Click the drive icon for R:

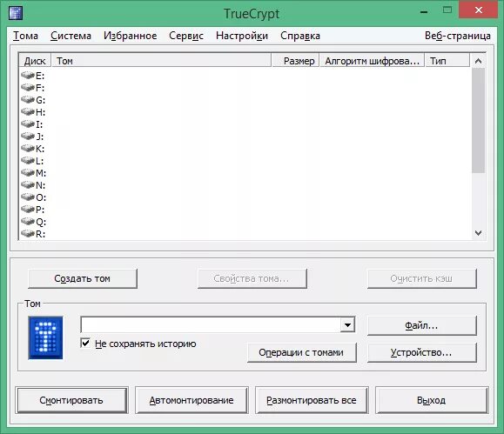(28, 234)
